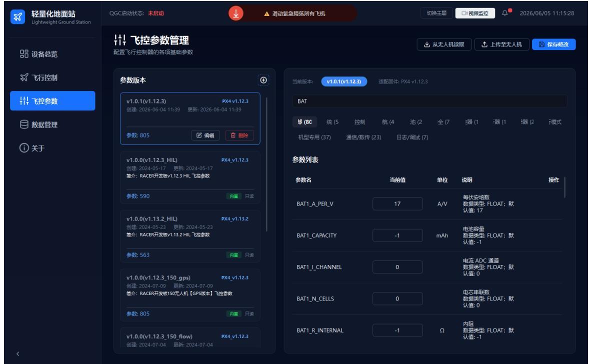Open the 机型专用 (37) tab
Viewport: 589px width, 364px height.
[314, 137]
